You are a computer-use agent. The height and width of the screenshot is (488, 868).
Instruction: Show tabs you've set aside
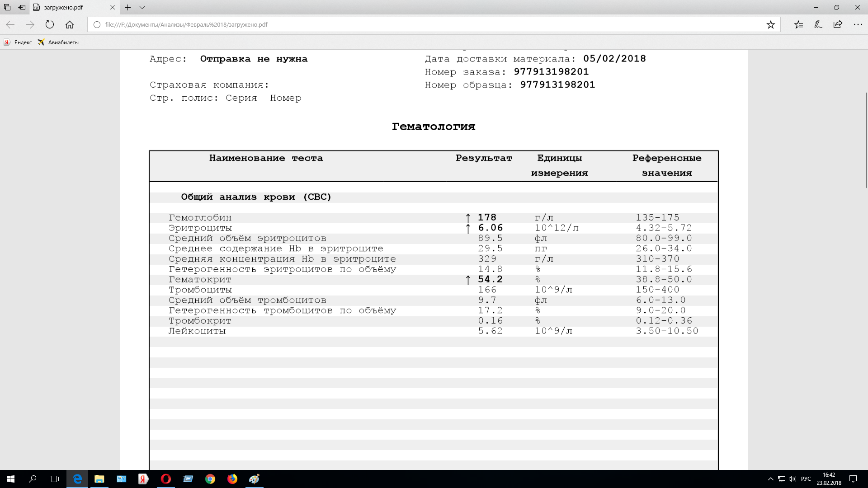(x=7, y=7)
